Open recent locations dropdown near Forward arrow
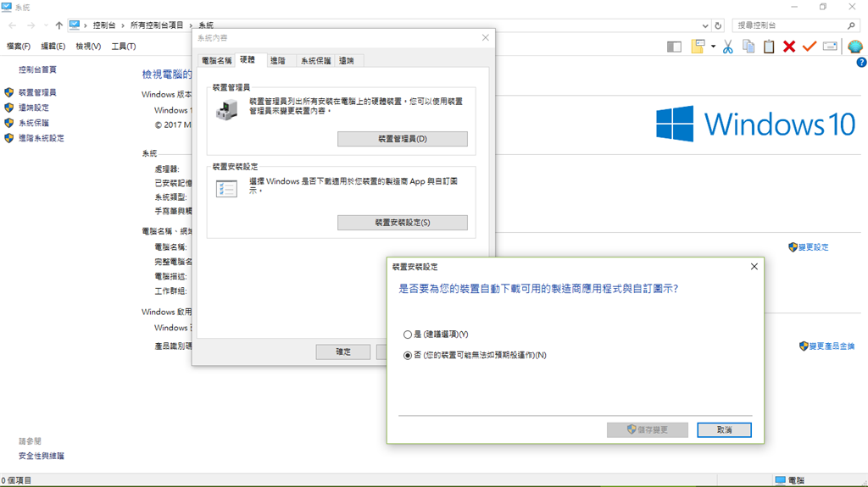Screen dimensions: 868x487 coord(46,25)
